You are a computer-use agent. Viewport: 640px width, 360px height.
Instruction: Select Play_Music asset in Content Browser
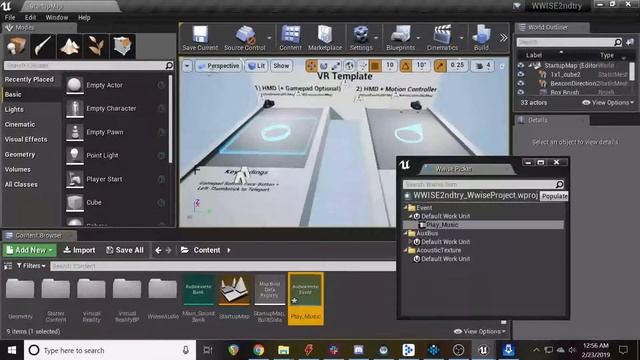tap(306, 298)
